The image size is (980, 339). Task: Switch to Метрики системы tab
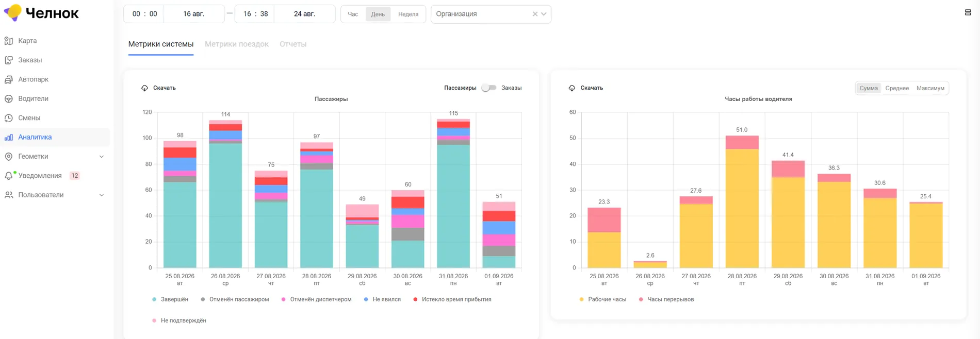161,44
